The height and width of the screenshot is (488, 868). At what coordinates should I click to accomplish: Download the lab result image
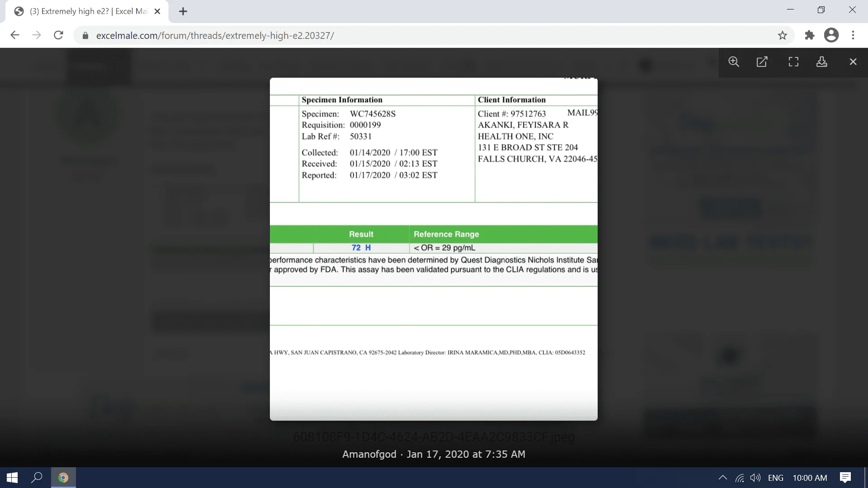click(x=822, y=62)
